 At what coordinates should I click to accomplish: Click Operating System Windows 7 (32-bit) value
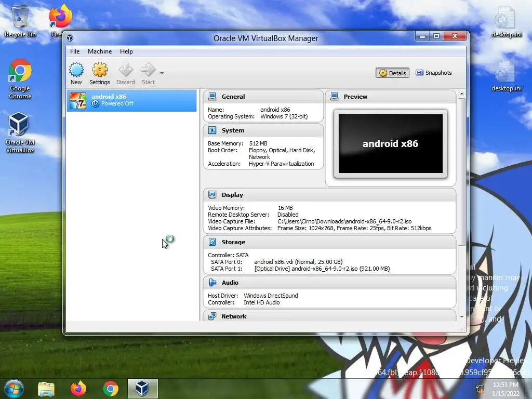point(284,116)
